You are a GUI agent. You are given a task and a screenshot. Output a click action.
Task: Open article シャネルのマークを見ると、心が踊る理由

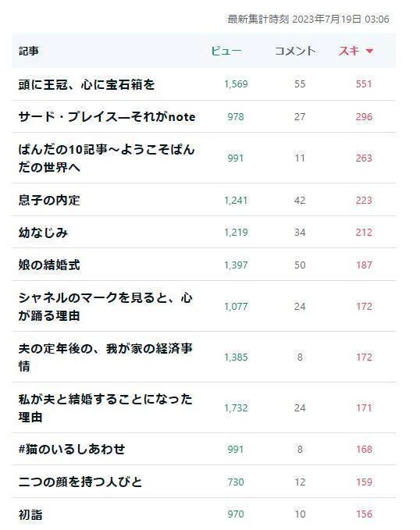click(105, 307)
